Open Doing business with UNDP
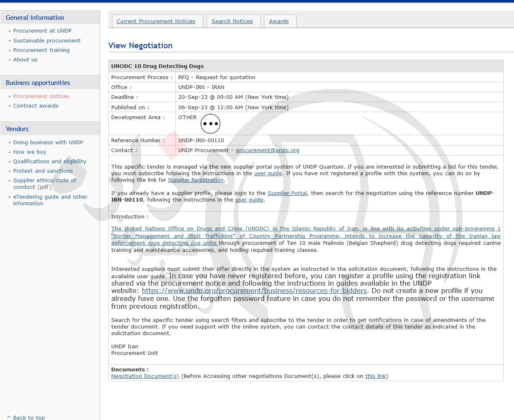This screenshot has height=420, width=514. click(x=48, y=143)
